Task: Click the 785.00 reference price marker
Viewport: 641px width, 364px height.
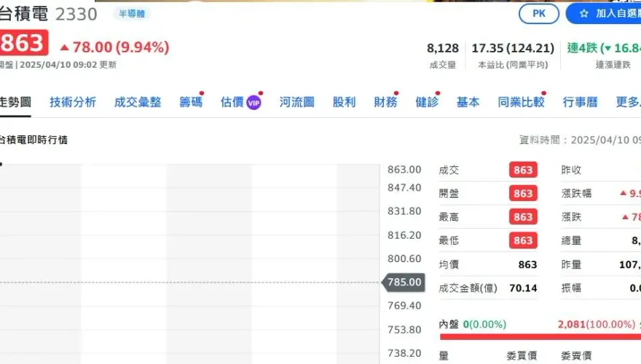Action: click(403, 282)
